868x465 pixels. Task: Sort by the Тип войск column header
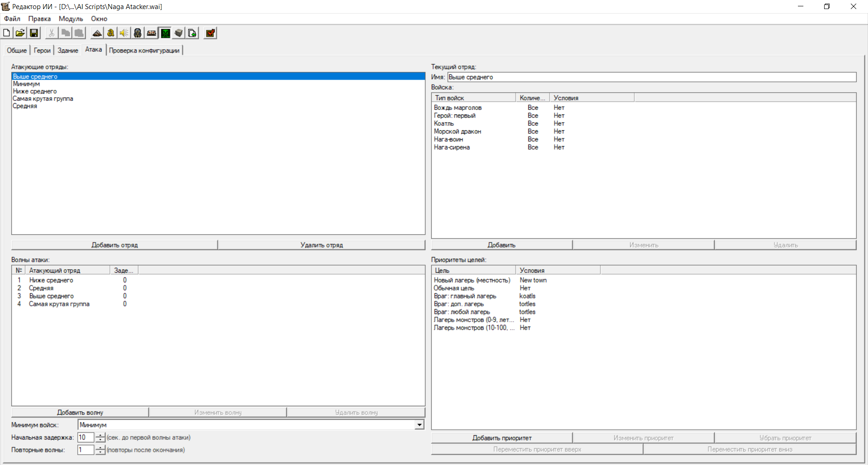point(474,98)
